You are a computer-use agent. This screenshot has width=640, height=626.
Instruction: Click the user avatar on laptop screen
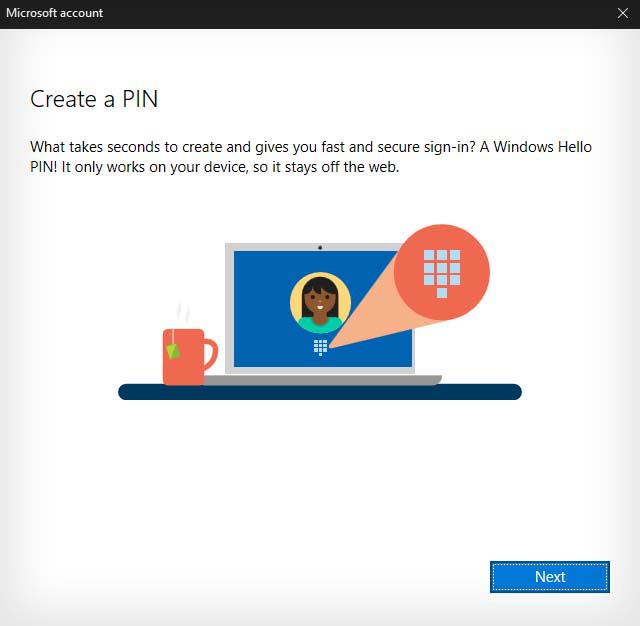(320, 303)
